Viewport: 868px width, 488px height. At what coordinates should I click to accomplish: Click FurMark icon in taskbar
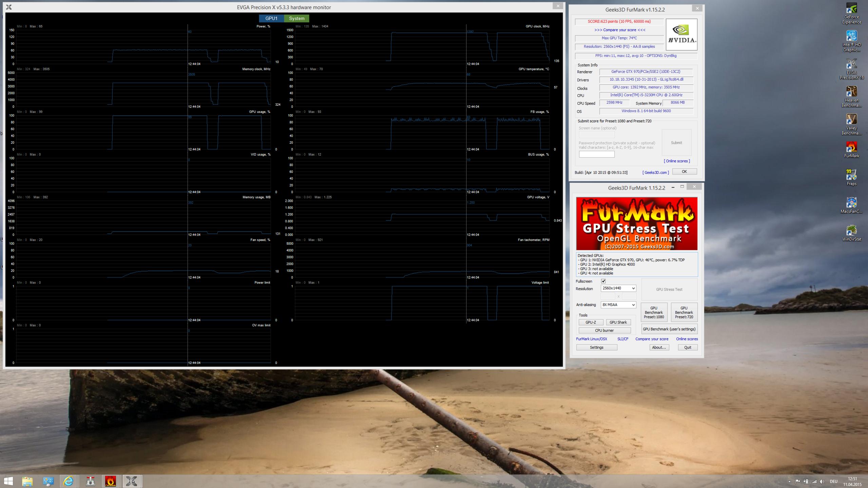(x=110, y=481)
